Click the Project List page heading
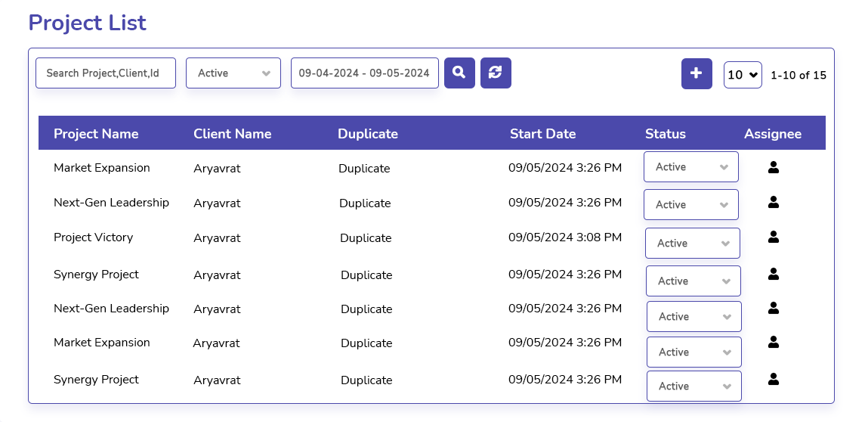The width and height of the screenshot is (868, 422). click(x=88, y=23)
